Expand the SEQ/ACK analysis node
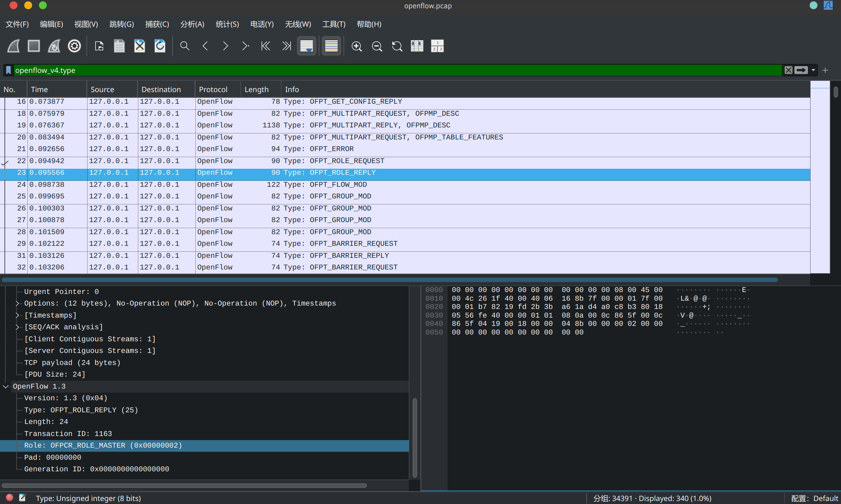This screenshot has width=841, height=504. pyautogui.click(x=17, y=327)
